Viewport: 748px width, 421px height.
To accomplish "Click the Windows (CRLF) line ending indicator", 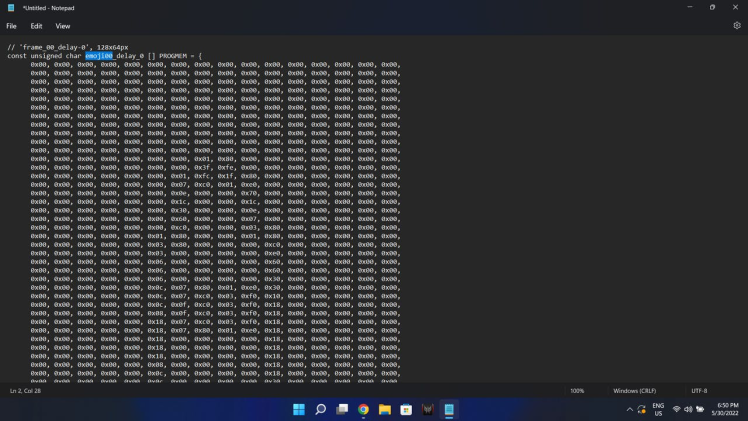I will click(635, 390).
